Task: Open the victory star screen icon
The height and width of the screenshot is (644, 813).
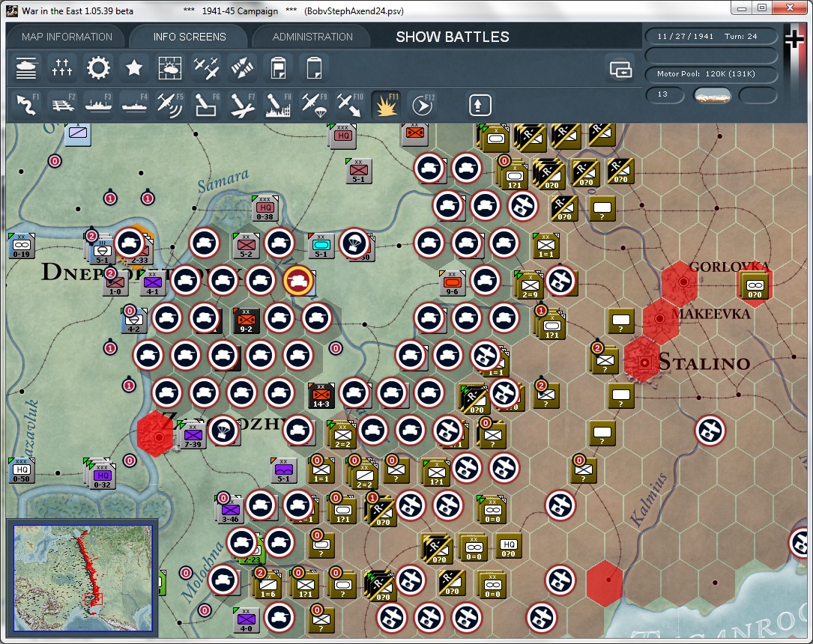Action: tap(134, 68)
